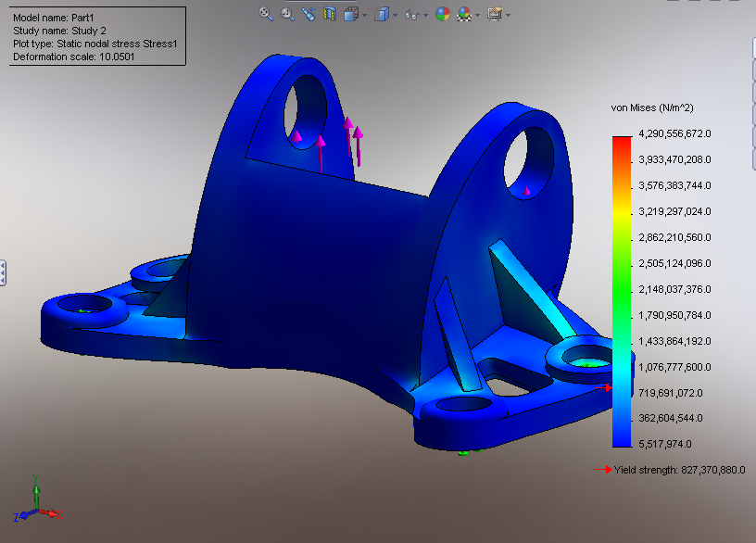The height and width of the screenshot is (543, 756).
Task: Select the Display Style cube icon
Action: click(x=381, y=13)
